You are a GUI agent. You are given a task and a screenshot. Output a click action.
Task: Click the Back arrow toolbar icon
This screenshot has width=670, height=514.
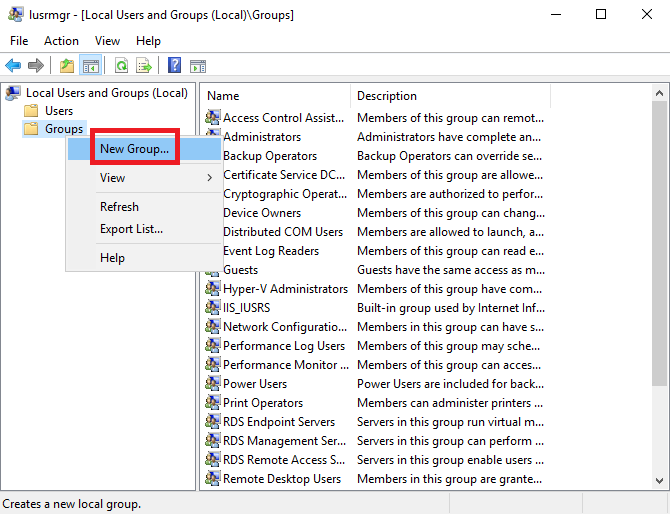(x=13, y=66)
